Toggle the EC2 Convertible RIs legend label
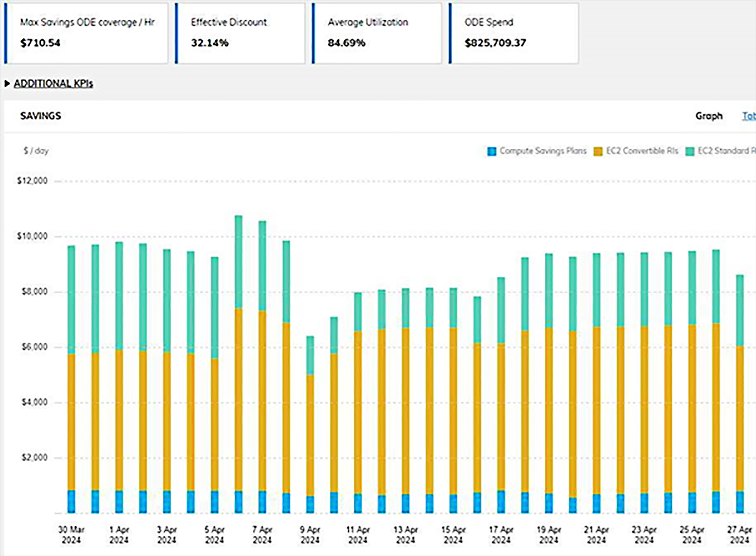The height and width of the screenshot is (556, 756). pos(642,151)
